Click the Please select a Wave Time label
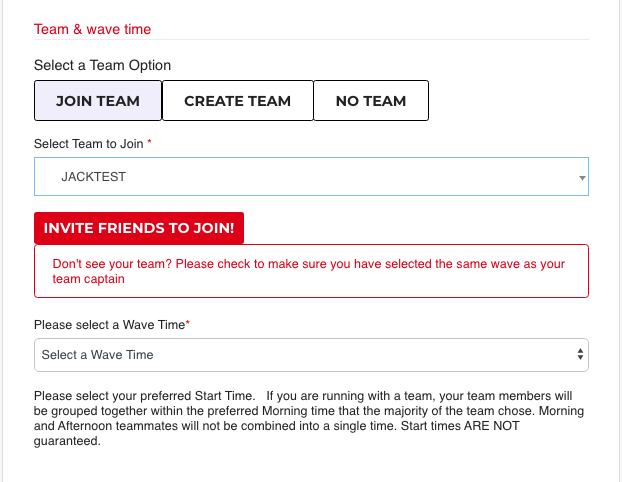Viewport: 622px width, 482px height. coord(109,325)
